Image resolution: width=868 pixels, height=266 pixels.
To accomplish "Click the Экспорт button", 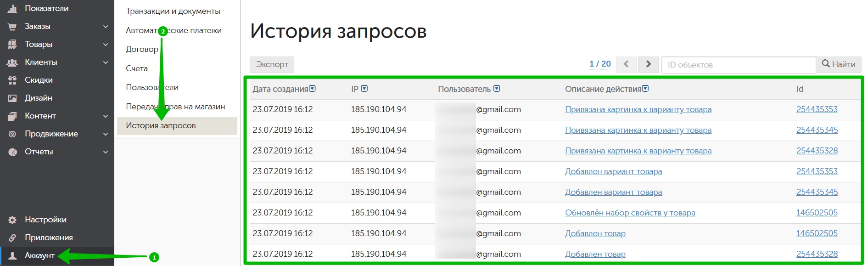I will click(272, 64).
